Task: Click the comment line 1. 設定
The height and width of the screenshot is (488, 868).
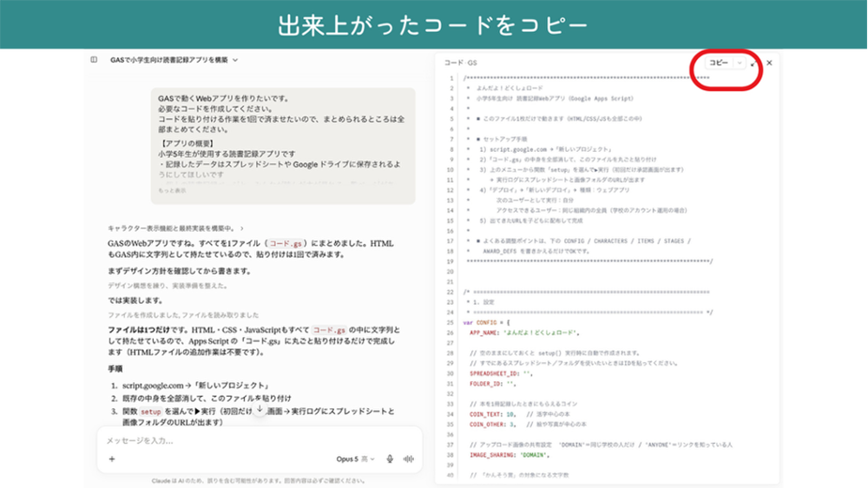Action: pos(481,302)
